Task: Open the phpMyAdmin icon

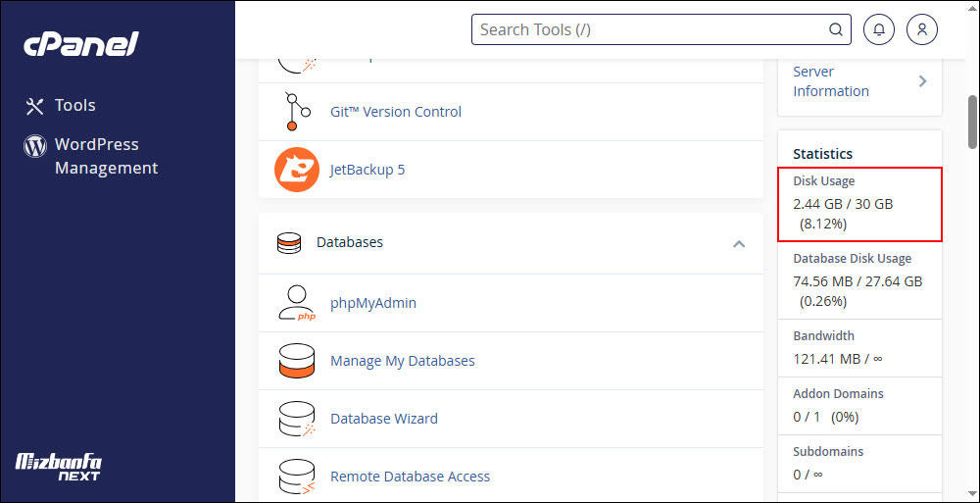Action: (x=297, y=303)
